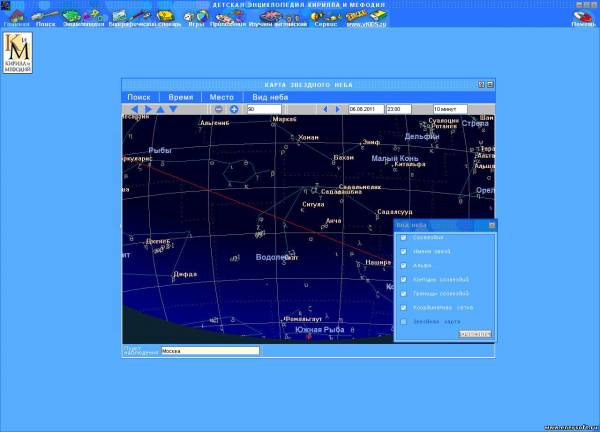Viewport: 600px width, 432px height.
Task: Zoom out with the minus button
Action: coord(218,109)
